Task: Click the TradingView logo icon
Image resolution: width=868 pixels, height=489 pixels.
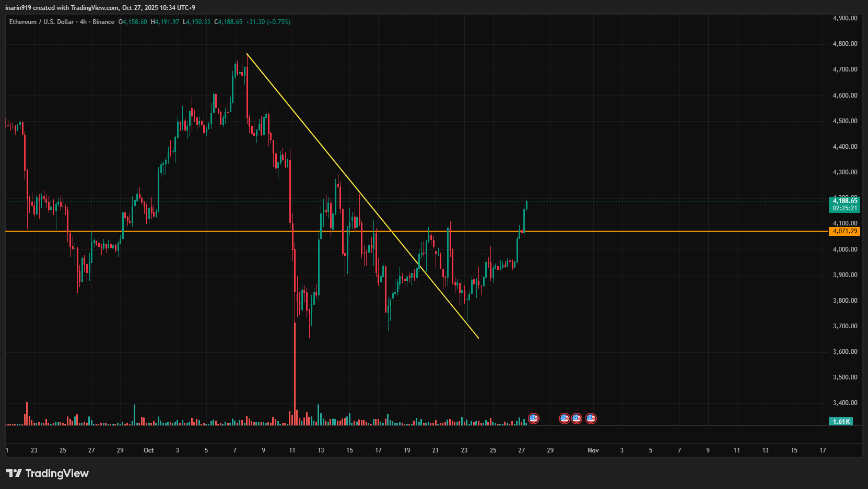Action: [14, 473]
